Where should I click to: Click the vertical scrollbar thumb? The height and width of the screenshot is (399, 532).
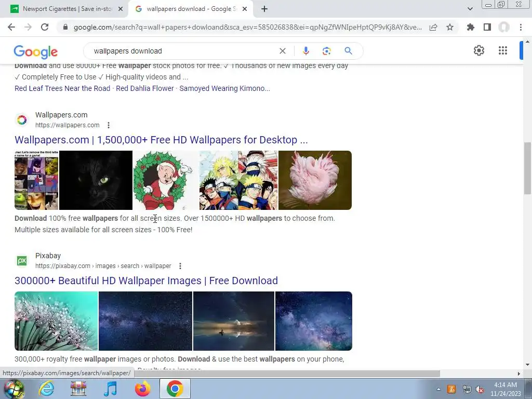coord(527,168)
